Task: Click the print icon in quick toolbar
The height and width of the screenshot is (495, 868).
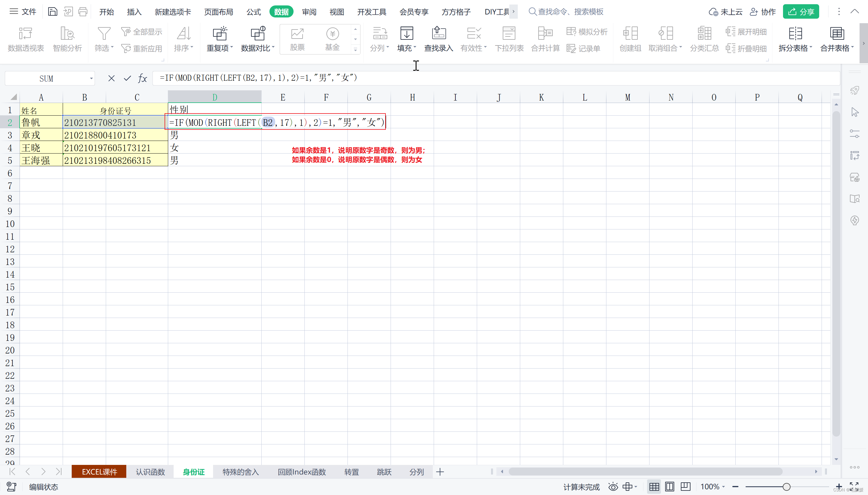Action: (x=83, y=12)
